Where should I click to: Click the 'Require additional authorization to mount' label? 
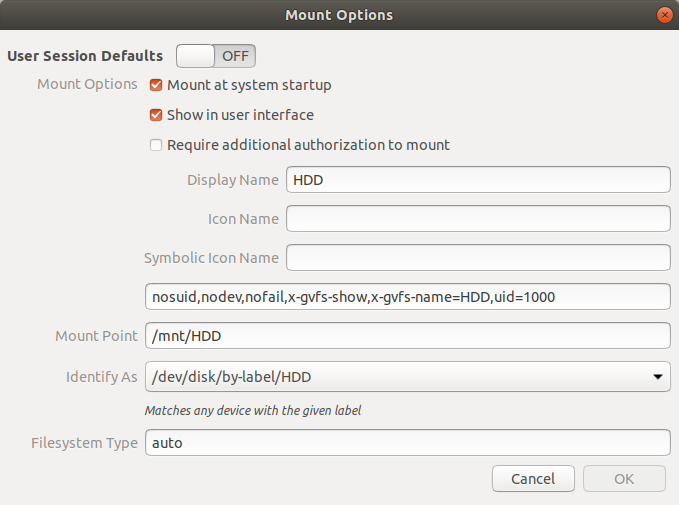308,145
